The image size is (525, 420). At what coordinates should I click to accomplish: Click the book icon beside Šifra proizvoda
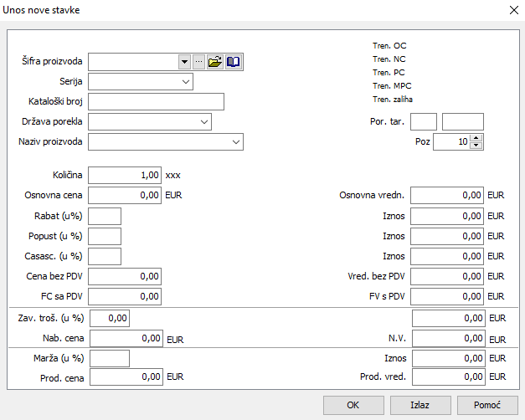[234, 62]
